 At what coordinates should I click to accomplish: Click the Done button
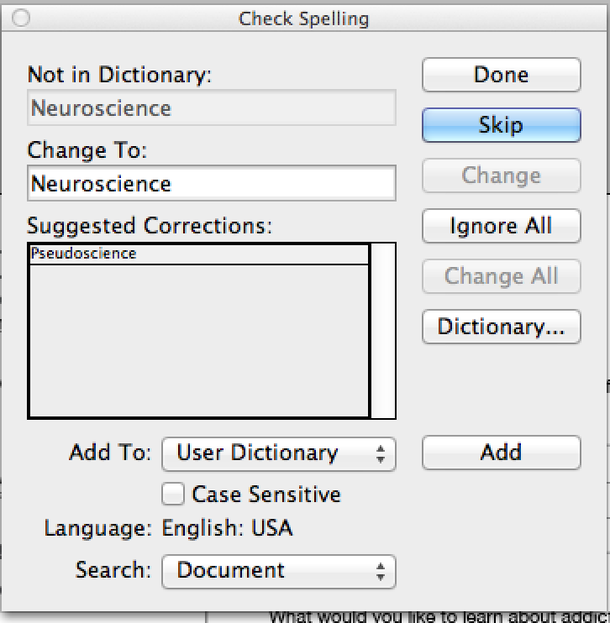pyautogui.click(x=501, y=75)
